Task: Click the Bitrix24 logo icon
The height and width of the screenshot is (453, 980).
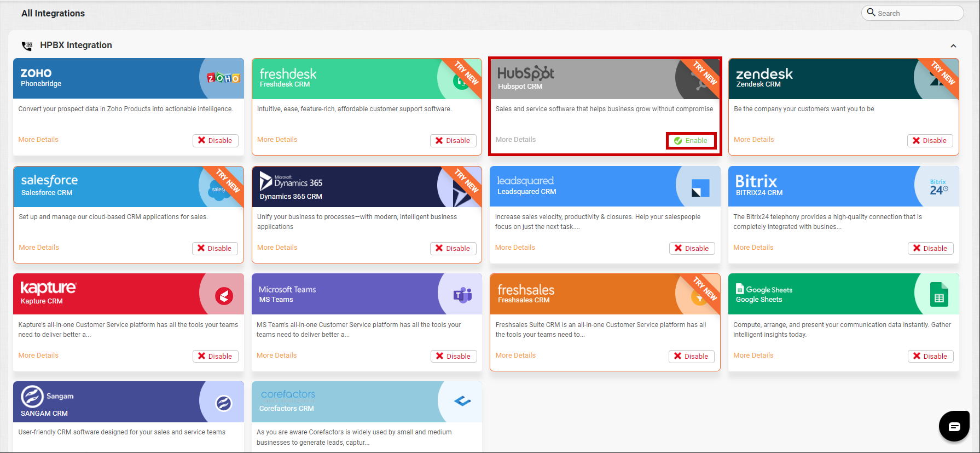Action: 939,187
